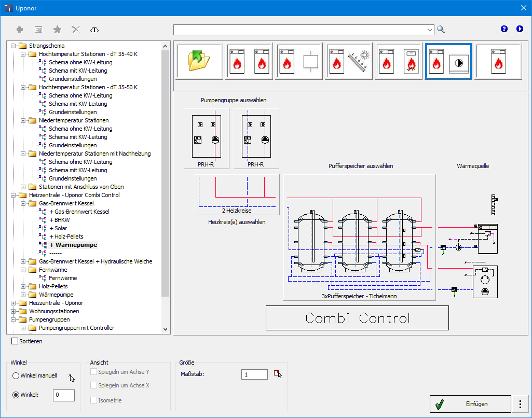The width and height of the screenshot is (532, 418).
Task: Enable the Sortieren checkbox
Action: pos(15,341)
